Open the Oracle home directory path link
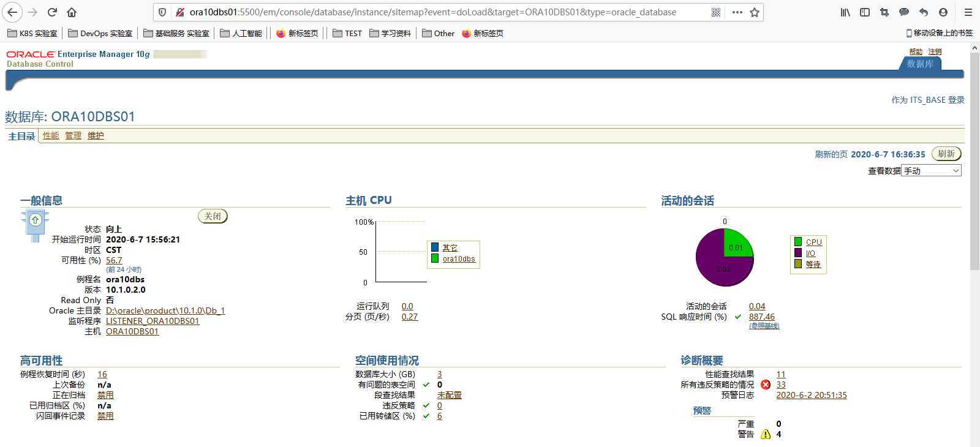 (165, 310)
